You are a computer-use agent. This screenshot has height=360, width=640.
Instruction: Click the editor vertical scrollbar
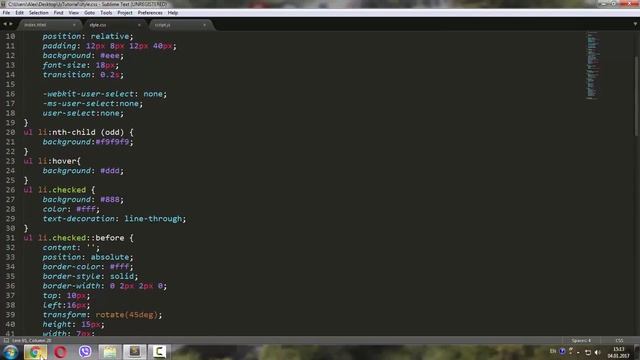[x=637, y=97]
